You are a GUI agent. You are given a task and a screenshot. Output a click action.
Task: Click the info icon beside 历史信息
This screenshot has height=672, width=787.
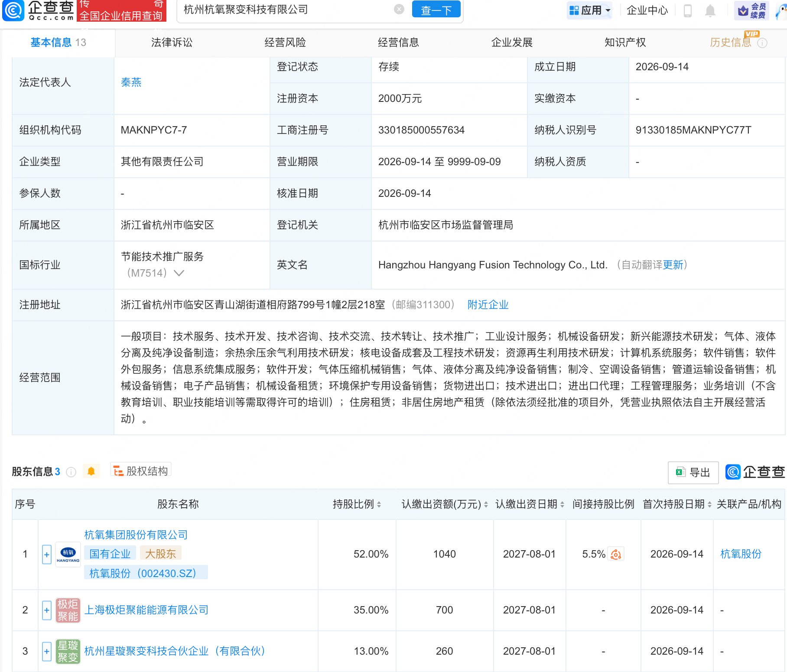pos(762,43)
